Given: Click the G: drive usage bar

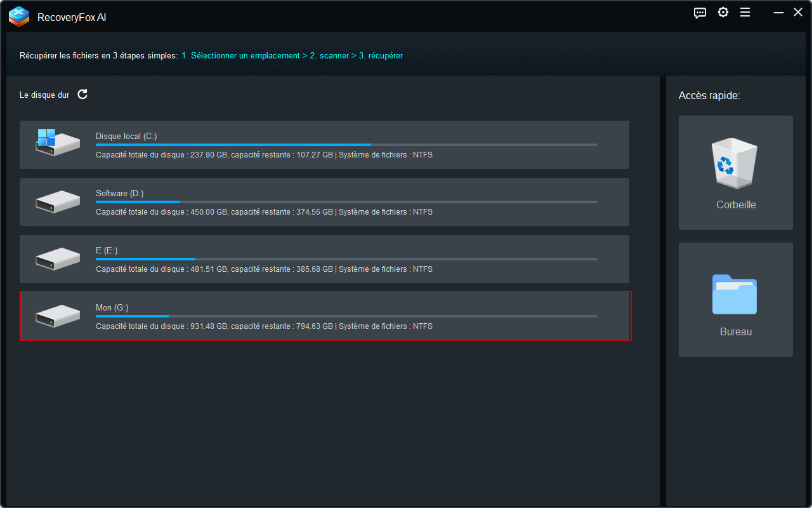Looking at the screenshot, I should (346, 316).
